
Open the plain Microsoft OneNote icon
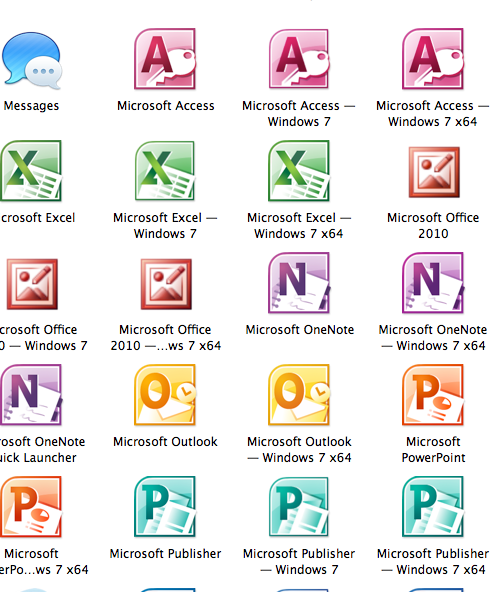point(299,283)
